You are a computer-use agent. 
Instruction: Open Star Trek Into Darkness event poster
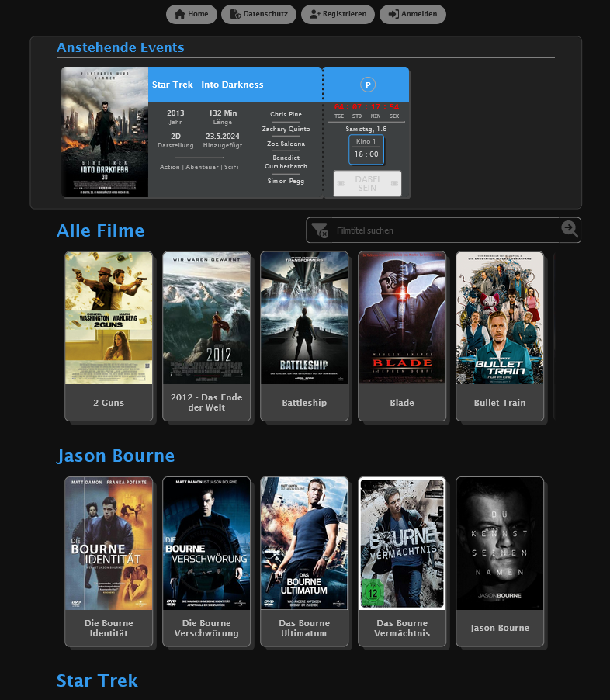click(x=105, y=132)
